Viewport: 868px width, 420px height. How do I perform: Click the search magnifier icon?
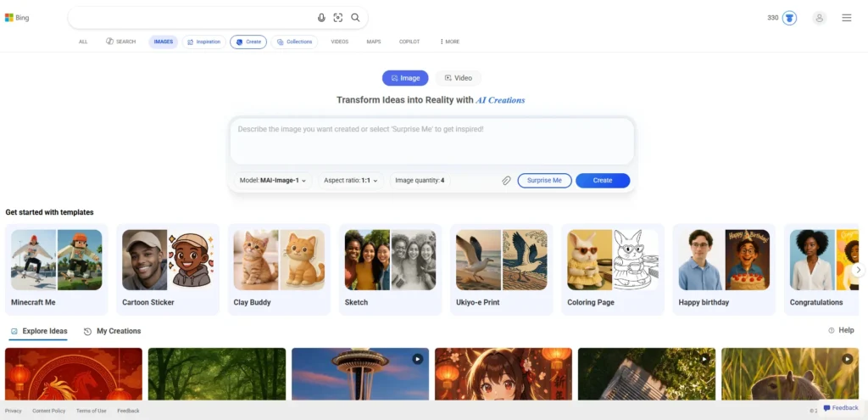click(355, 18)
